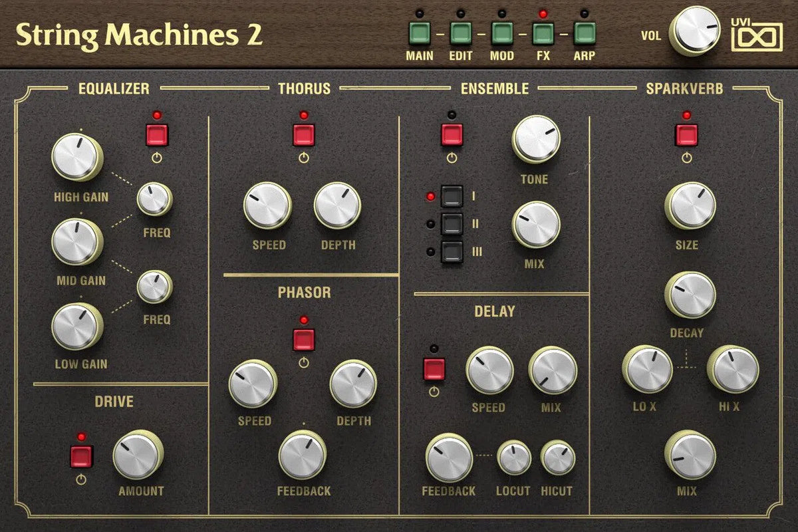Select Ensemble mode III
This screenshot has width=798, height=532.
pyautogui.click(x=452, y=251)
